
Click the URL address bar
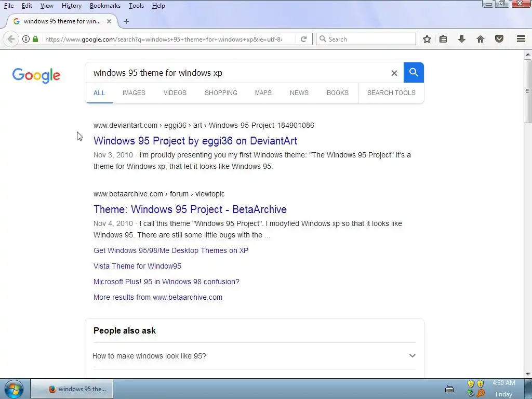pos(163,39)
